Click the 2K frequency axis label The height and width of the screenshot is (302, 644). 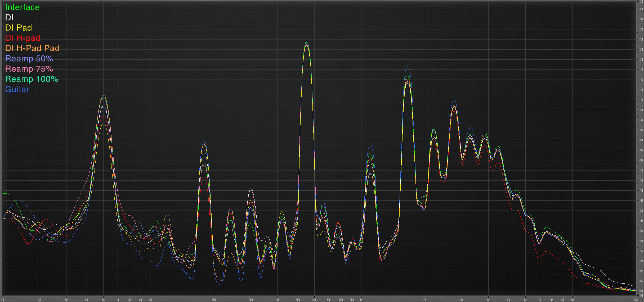(424, 300)
